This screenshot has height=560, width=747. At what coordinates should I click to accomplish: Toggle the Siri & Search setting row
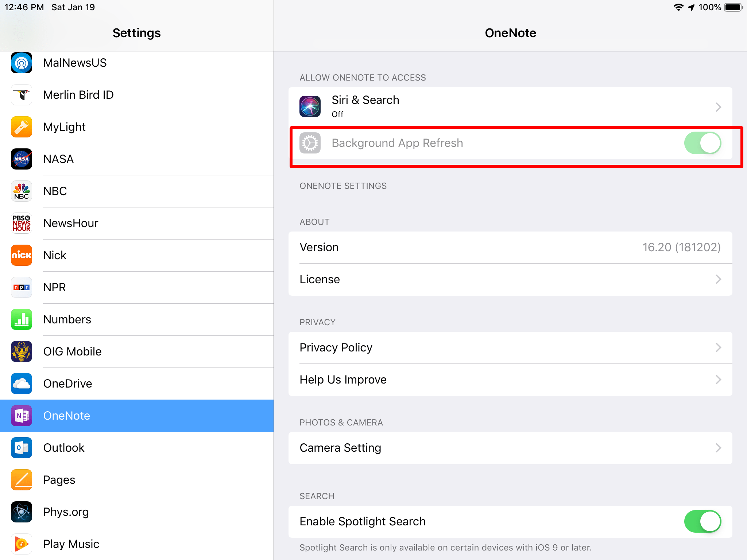(511, 106)
